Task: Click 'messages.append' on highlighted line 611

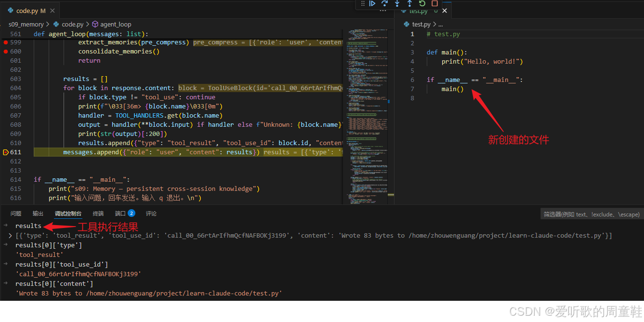Action: 92,152
